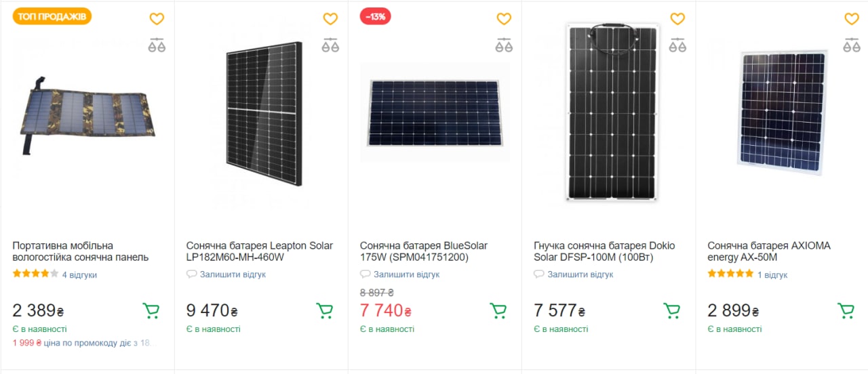Leave a review for Dokio Solar panel

580,274
